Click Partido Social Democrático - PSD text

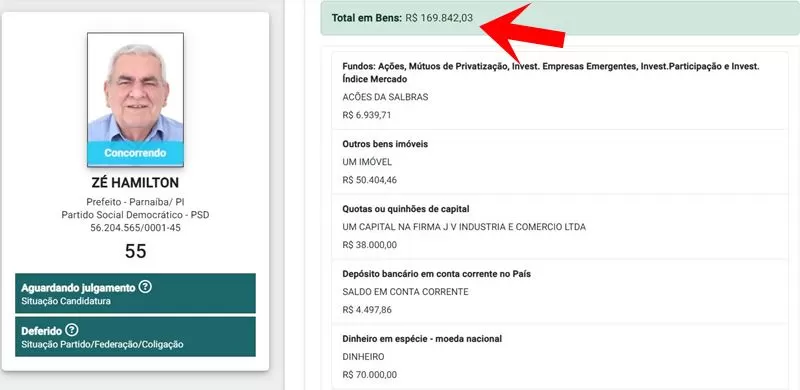point(135,215)
